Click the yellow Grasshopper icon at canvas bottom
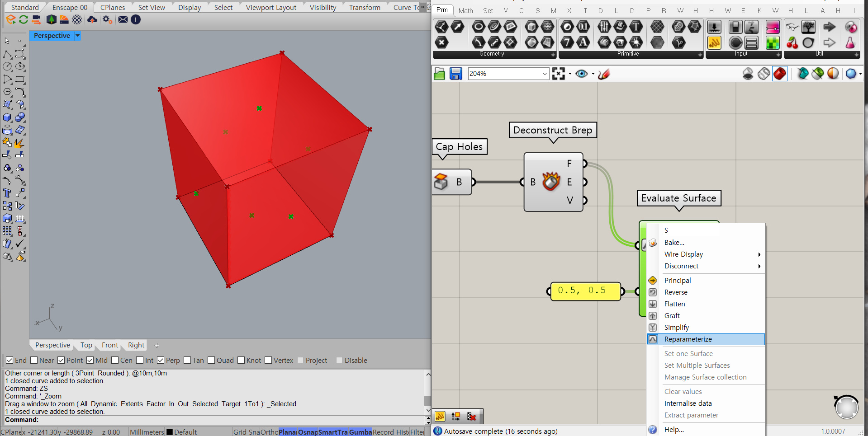 pyautogui.click(x=440, y=416)
